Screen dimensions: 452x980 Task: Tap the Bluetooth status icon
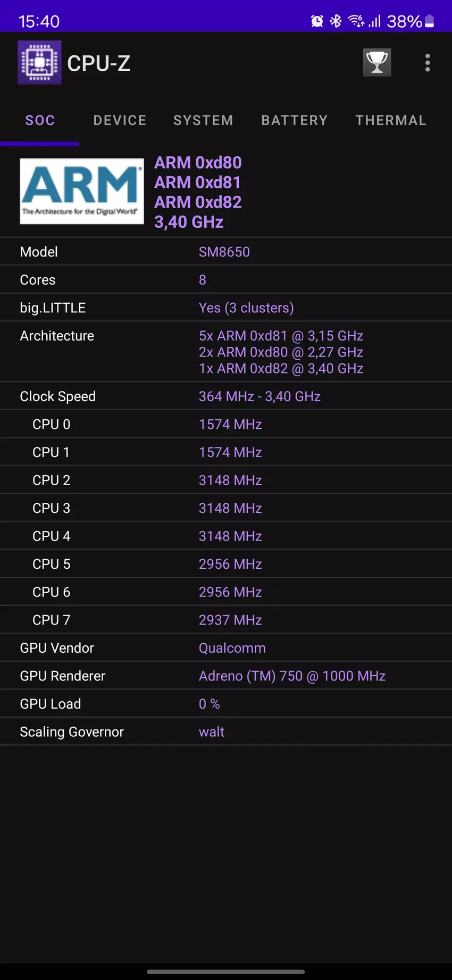tap(336, 21)
